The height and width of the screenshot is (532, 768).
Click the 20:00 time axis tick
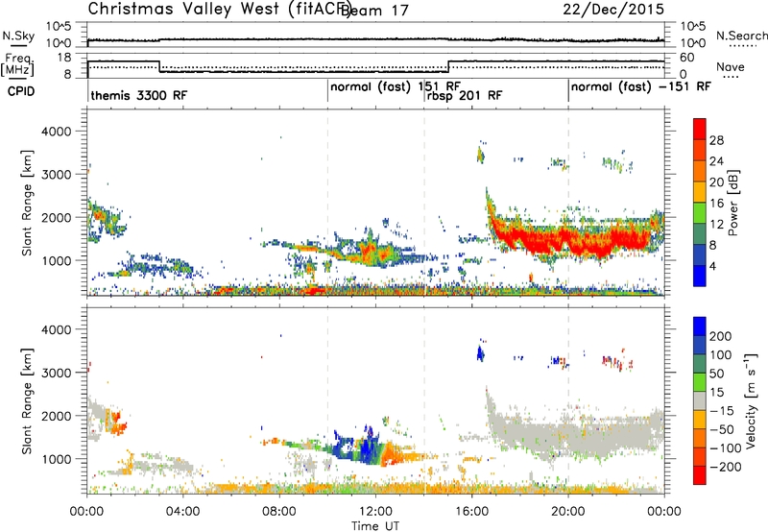(567, 512)
